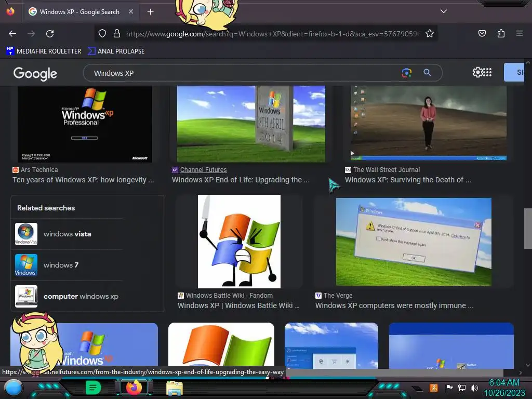Close the Windows XP Google Search tab
The image size is (532, 399).
130,11
